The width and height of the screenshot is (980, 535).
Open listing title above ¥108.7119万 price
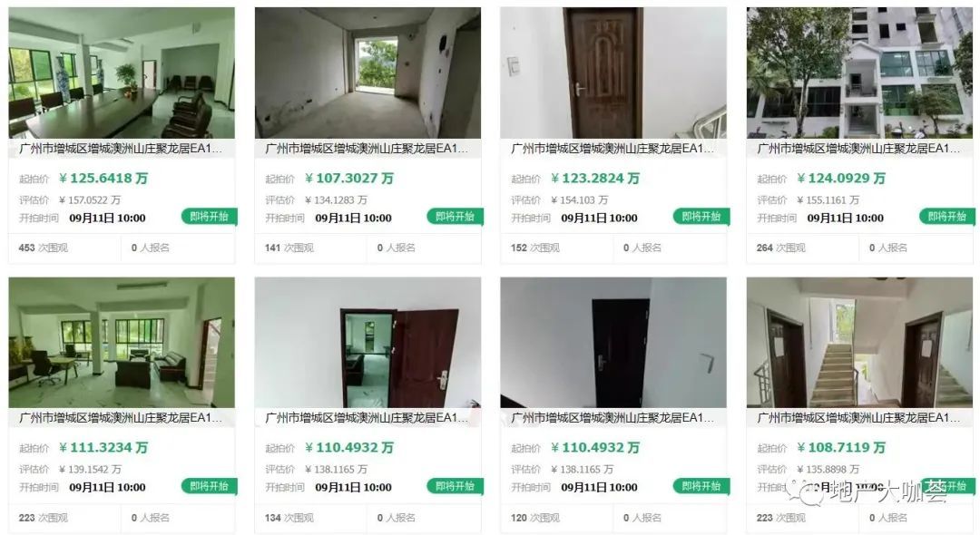(x=858, y=418)
